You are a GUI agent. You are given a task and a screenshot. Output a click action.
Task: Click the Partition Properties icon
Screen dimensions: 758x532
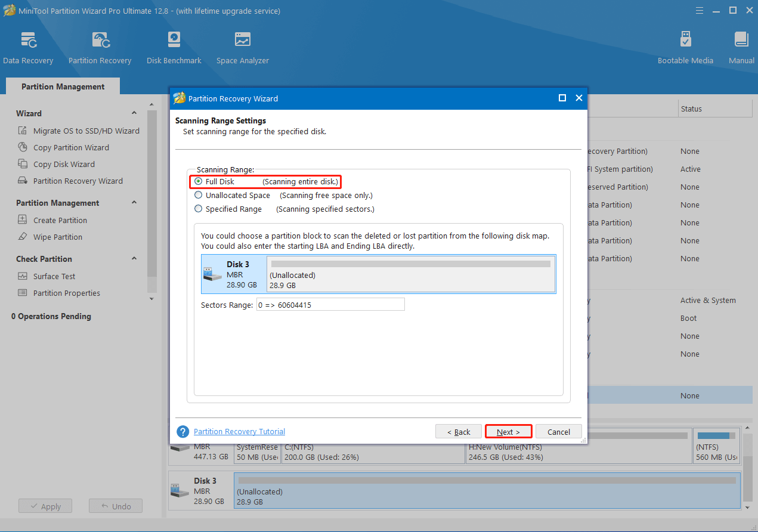point(23,293)
